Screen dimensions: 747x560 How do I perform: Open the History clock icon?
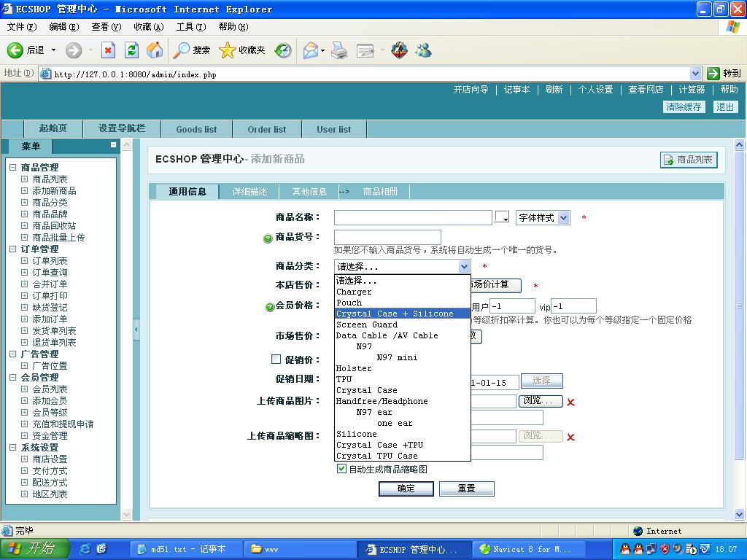[x=283, y=50]
